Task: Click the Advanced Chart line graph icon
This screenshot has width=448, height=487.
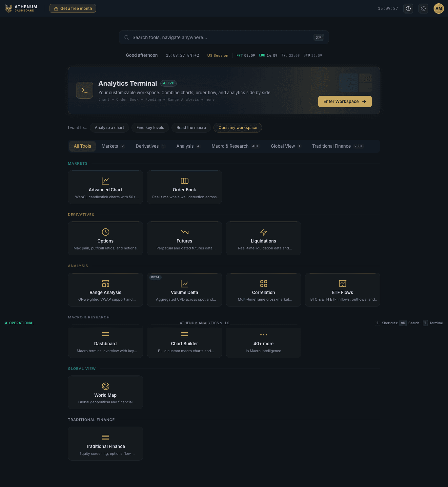Action: [106, 181]
